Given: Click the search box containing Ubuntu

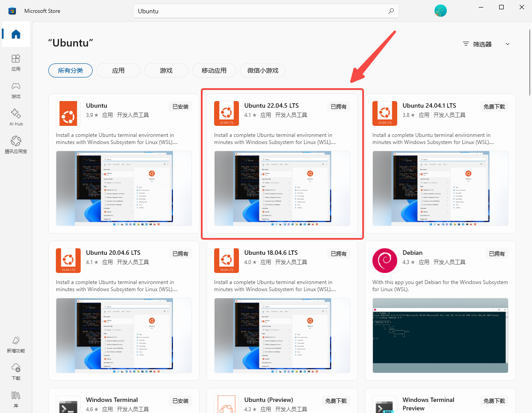Looking at the screenshot, I should 266,11.
